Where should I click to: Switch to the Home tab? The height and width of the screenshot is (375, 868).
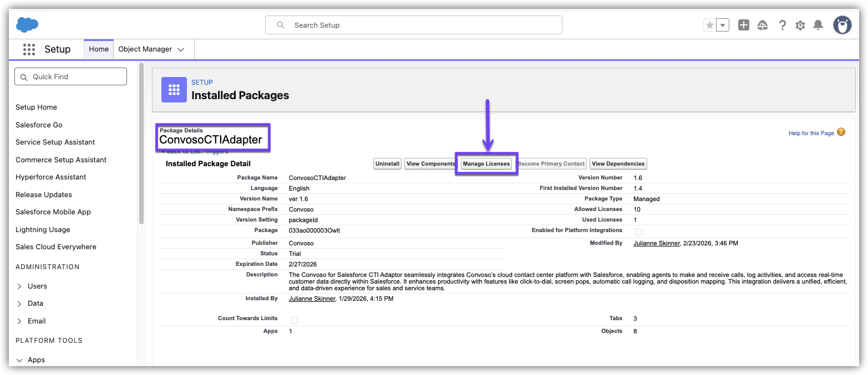tap(99, 49)
